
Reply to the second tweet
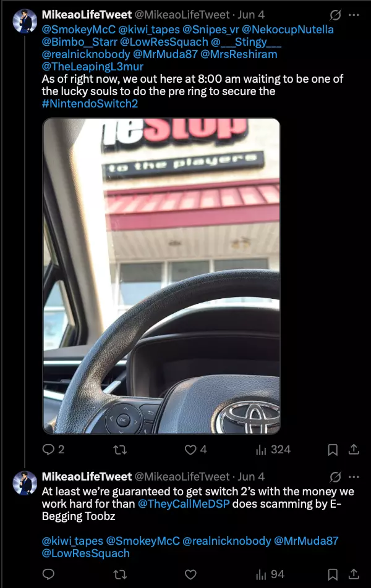[48, 574]
